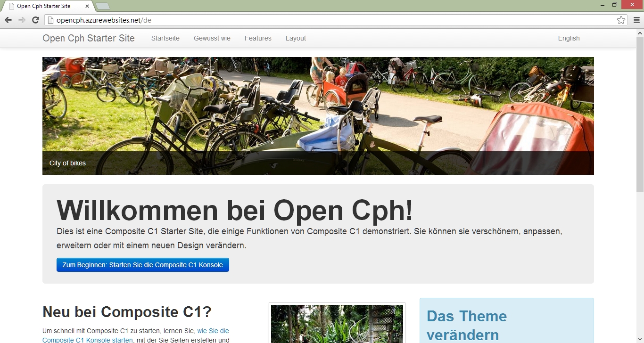Open the Chrome hamburger menu

pyautogui.click(x=636, y=20)
